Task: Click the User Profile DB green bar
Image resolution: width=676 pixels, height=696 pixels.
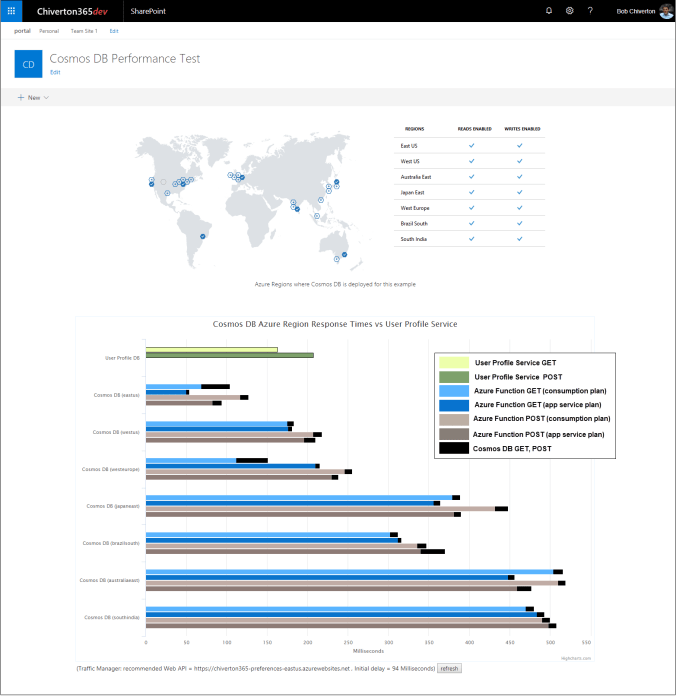Action: (230, 355)
